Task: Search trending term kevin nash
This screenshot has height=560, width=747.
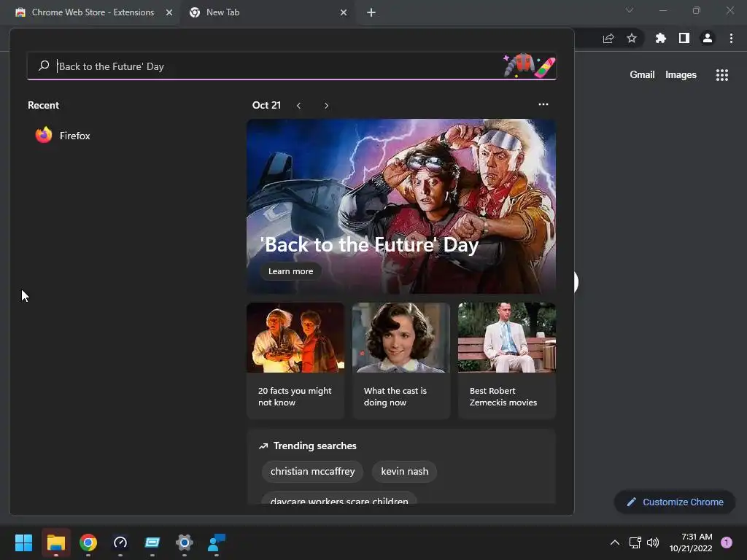Action: coord(404,472)
